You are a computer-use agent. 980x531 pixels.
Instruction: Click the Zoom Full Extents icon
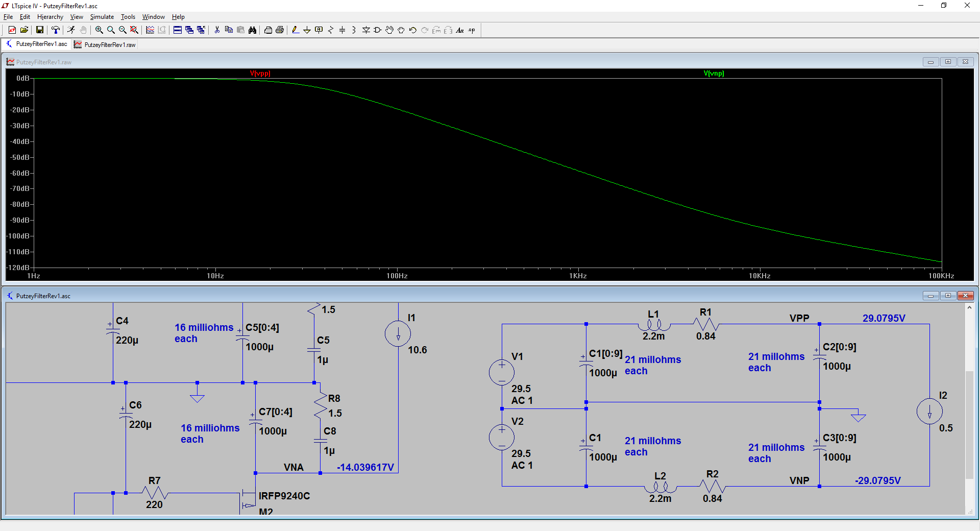point(134,30)
